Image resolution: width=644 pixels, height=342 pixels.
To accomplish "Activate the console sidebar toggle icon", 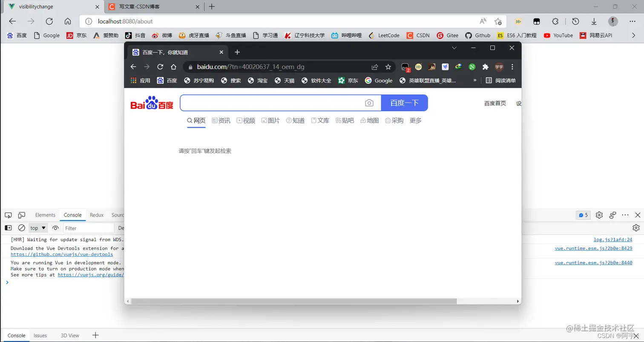I will pyautogui.click(x=7, y=228).
